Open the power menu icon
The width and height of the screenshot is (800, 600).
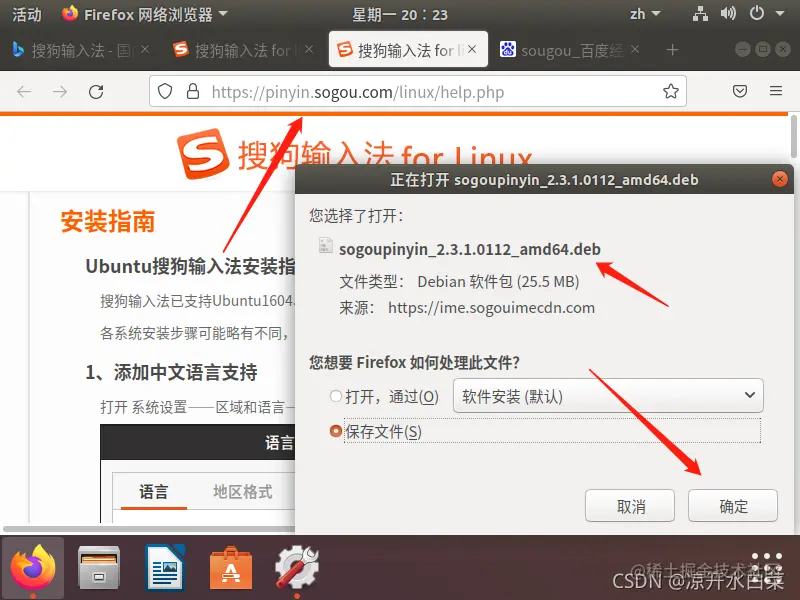pyautogui.click(x=757, y=13)
